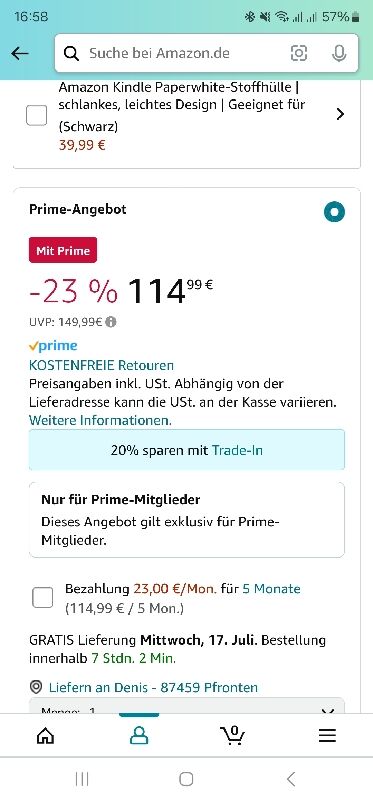
Task: Open the hamburger menu icon
Action: point(327,735)
